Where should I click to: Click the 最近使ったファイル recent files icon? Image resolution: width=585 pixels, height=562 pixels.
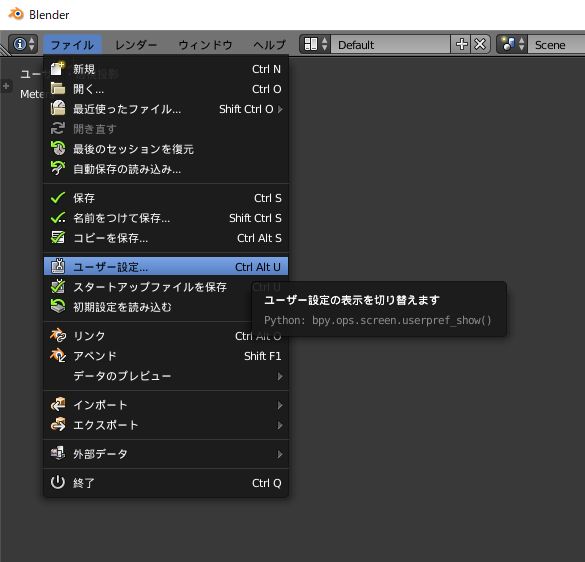pos(58,108)
